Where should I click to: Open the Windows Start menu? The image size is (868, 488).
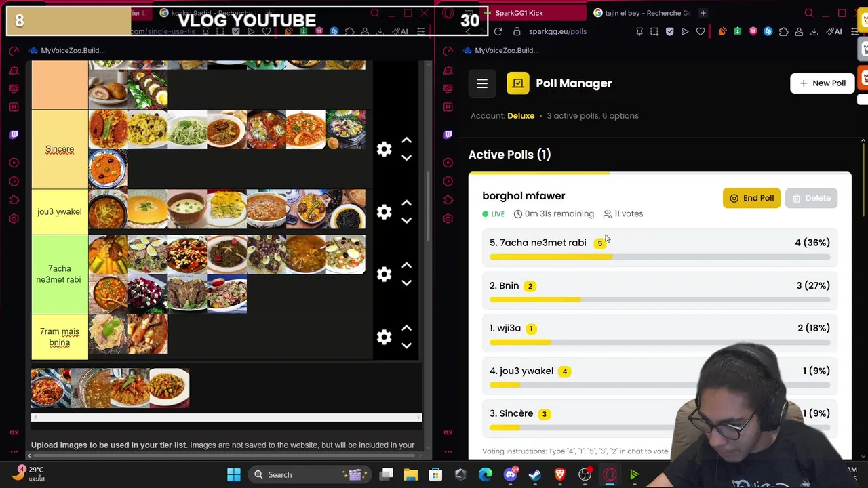233,474
